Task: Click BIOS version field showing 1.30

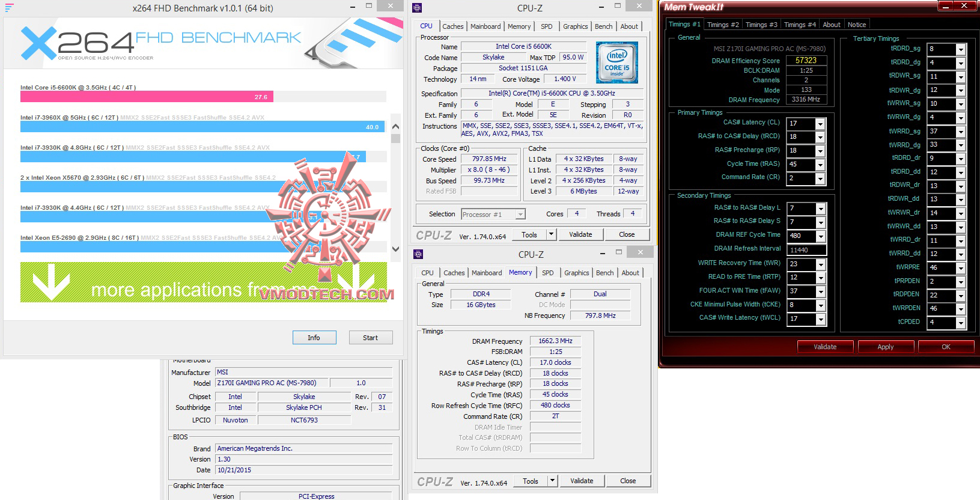Action: click(304, 459)
